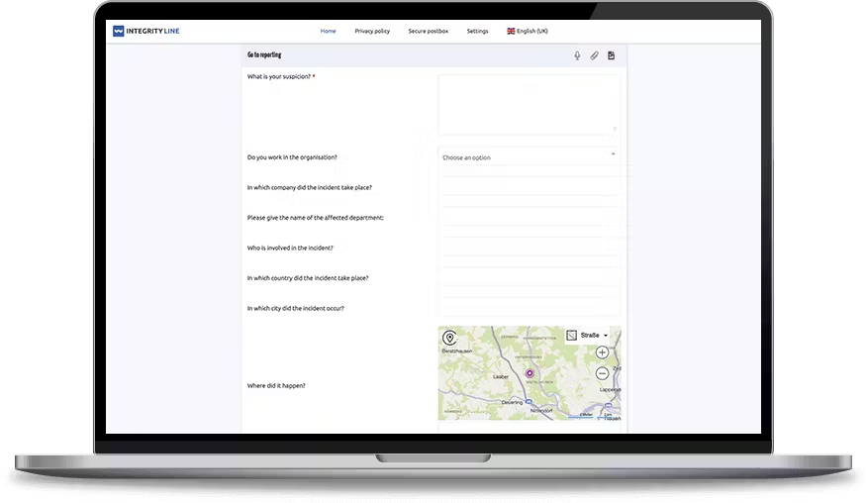Click the 'Go to reporting' heading

[x=264, y=54]
